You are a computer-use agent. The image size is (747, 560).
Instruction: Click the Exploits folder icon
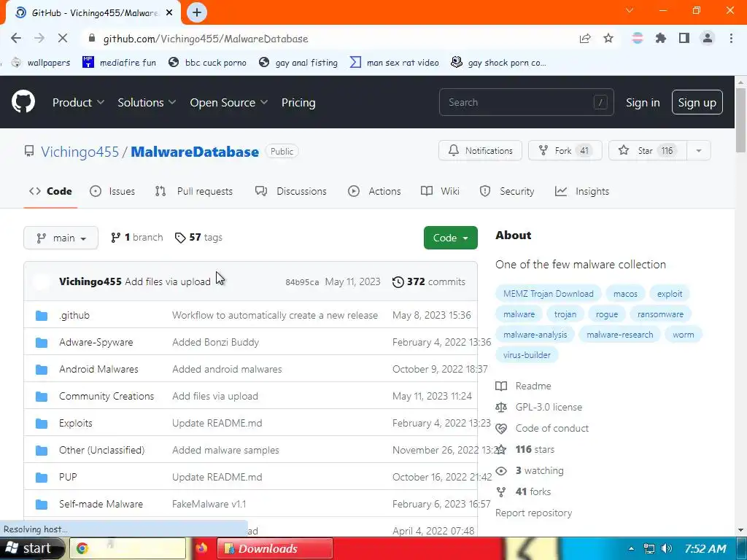[42, 424]
